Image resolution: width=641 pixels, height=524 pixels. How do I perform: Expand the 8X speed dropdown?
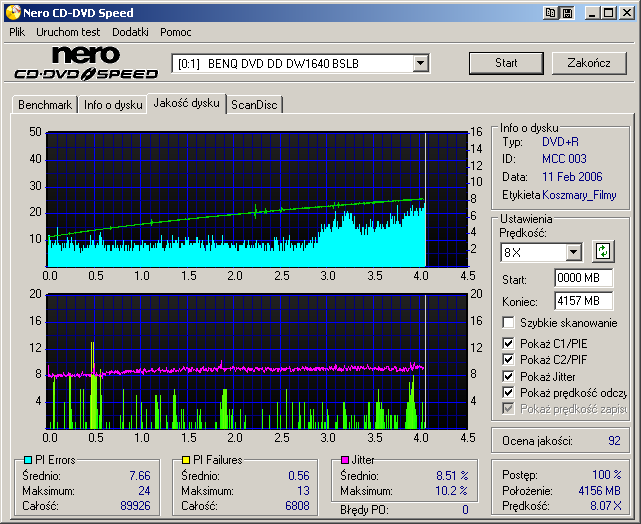(574, 252)
